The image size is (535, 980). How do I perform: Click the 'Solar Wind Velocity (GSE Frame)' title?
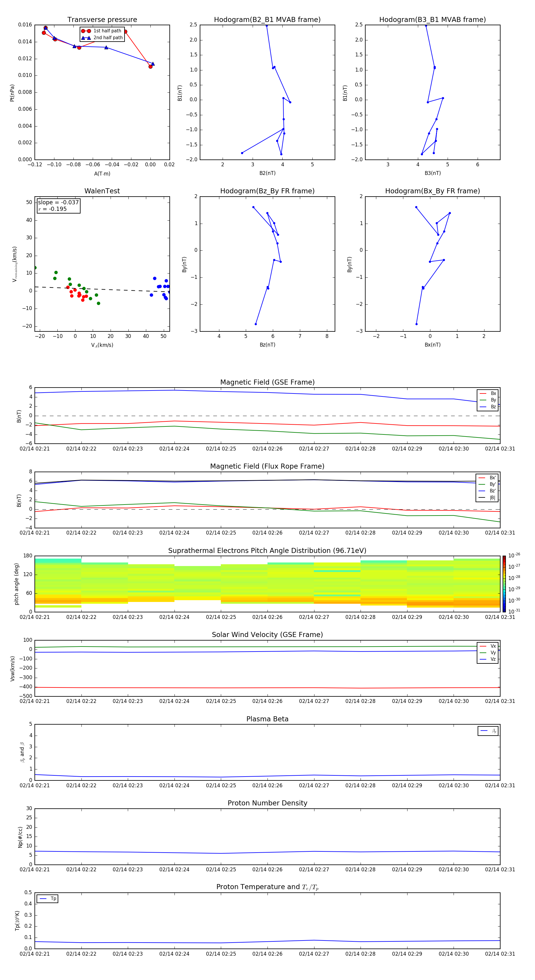tap(267, 635)
